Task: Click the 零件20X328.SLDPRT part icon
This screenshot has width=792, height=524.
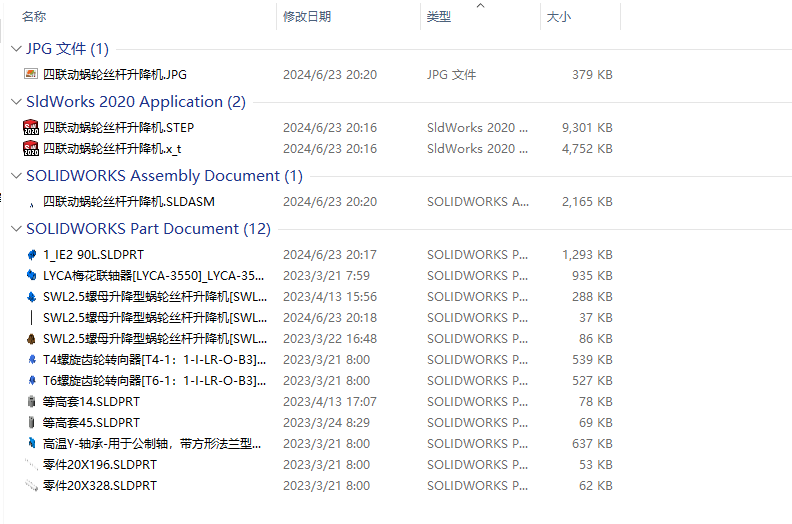Action: click(x=31, y=486)
